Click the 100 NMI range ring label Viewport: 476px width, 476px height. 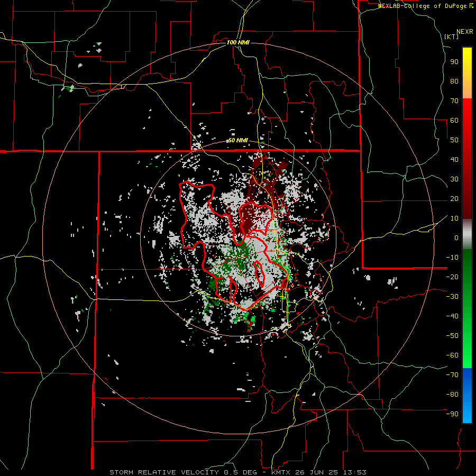coord(238,42)
